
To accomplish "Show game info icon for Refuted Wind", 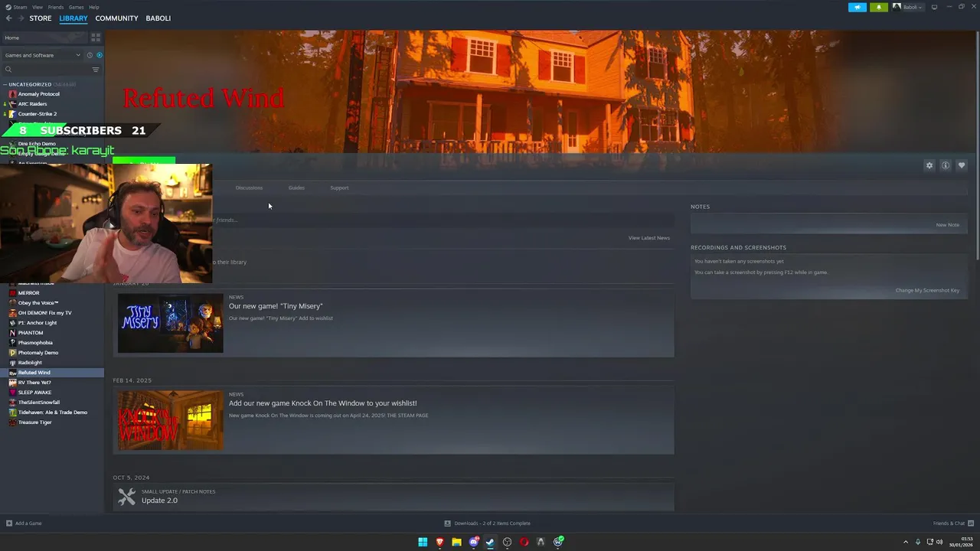I will pyautogui.click(x=946, y=165).
